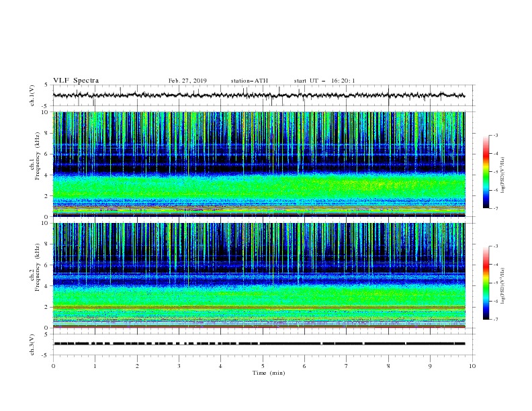Screen dimensions: 532x411
Task: Click the "ch.1(V)" waveform axis label
Action: click(x=32, y=95)
